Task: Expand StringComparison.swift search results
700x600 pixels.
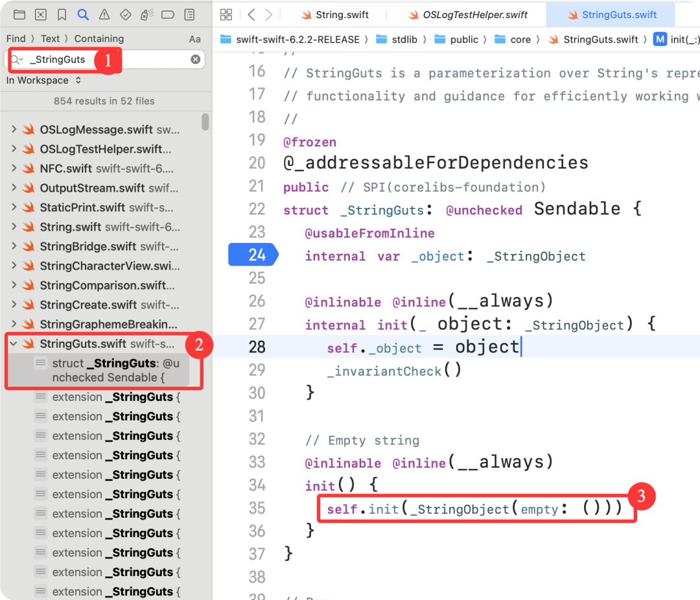Action: (x=14, y=285)
